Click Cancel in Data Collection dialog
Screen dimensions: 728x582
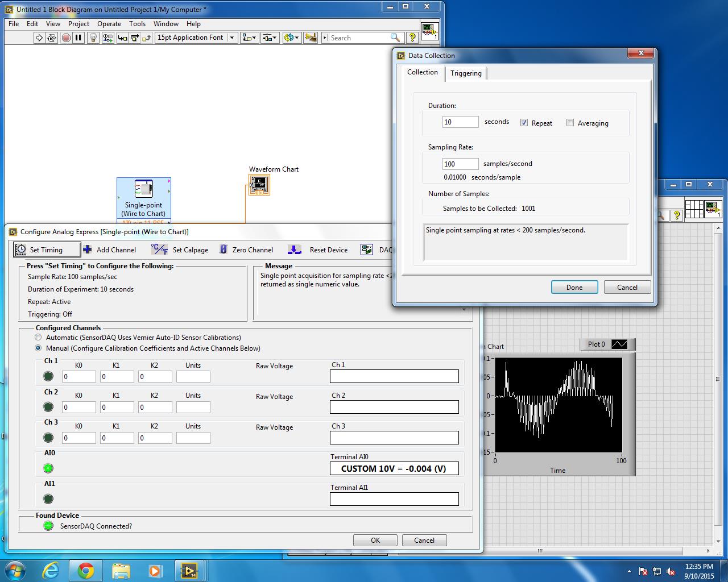627,287
